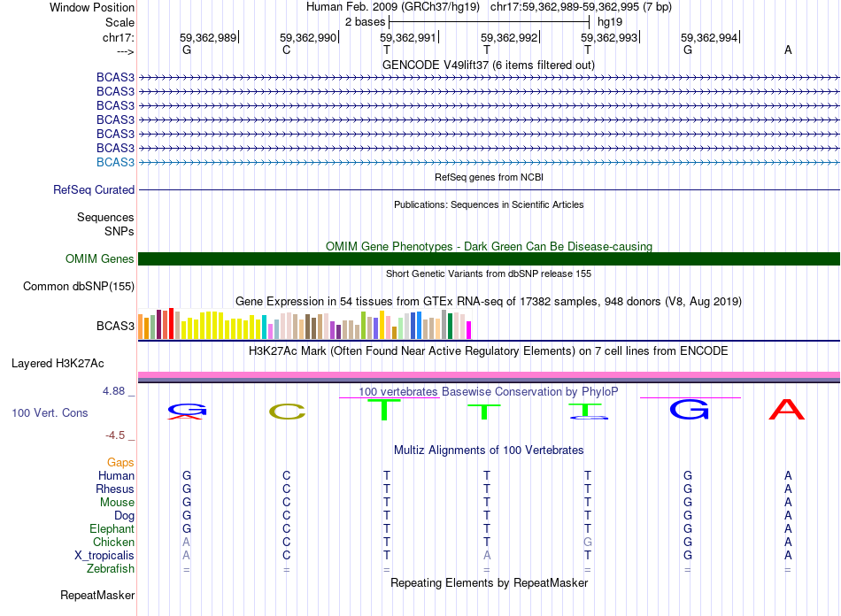Click the SNPs track label
The image size is (841, 616).
(120, 231)
